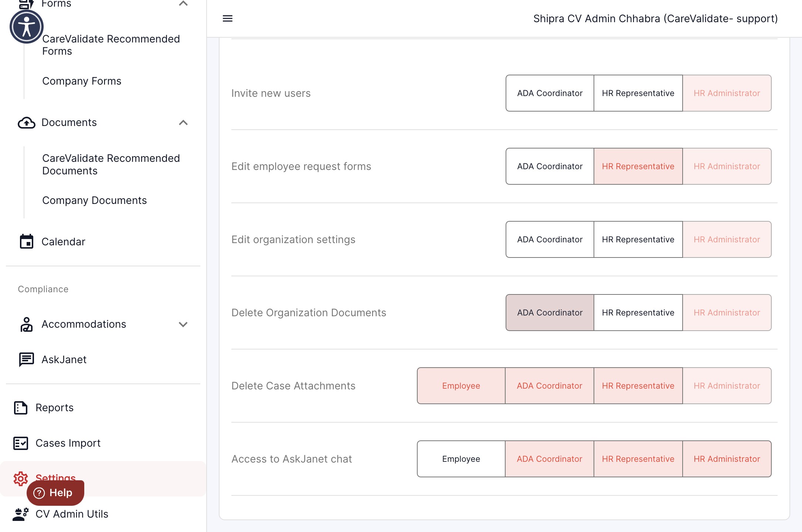Click the Compliance section heading

coord(43,289)
